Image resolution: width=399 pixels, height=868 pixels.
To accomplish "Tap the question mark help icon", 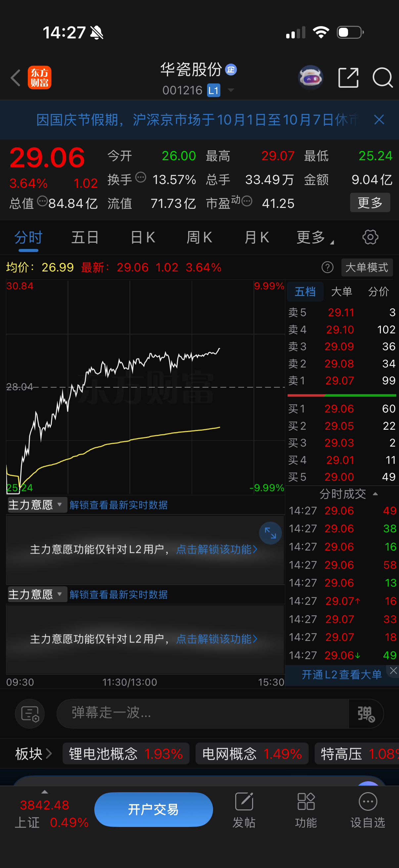I will point(327,267).
